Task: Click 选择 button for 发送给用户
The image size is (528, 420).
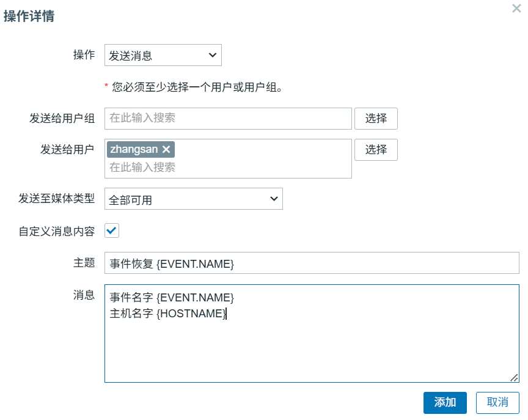Action: [x=376, y=150]
